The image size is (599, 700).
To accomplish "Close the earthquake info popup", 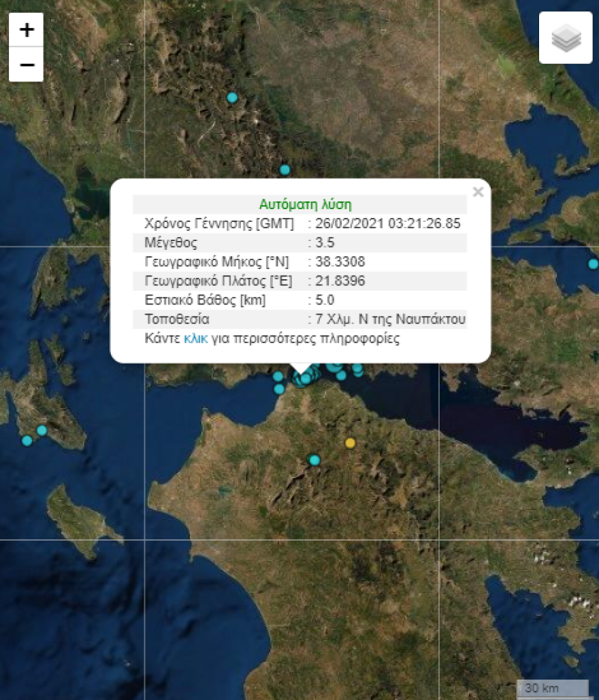I will 478,191.
